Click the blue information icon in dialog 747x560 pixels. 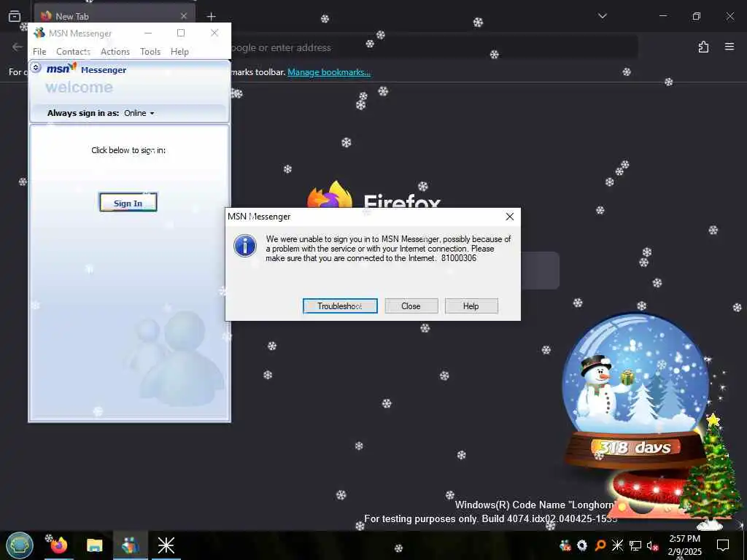[x=245, y=246]
